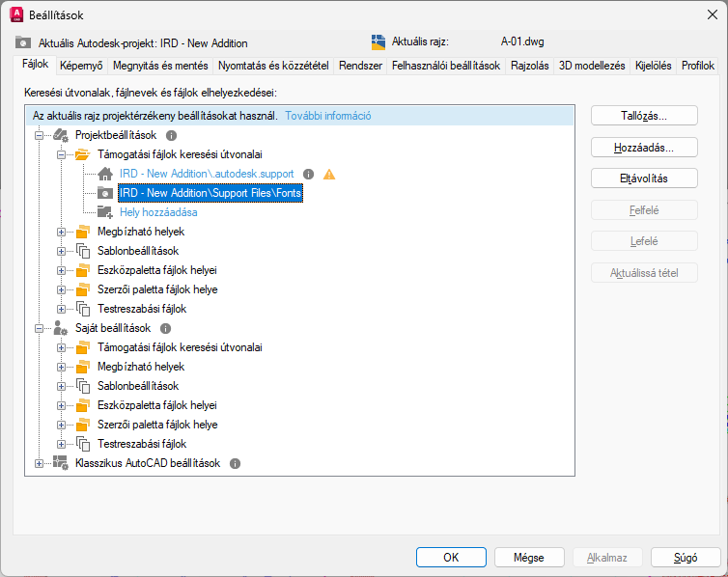Open the Felhasználói beállítások tab
Screen dimensions: 728x577
[x=446, y=66]
